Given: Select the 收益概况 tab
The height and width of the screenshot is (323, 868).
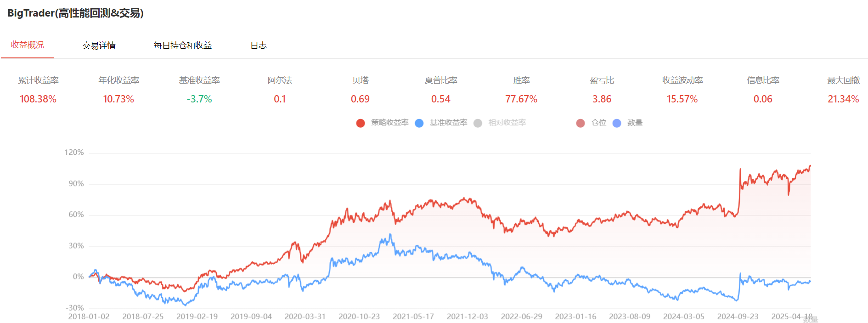Looking at the screenshot, I should click(28, 45).
